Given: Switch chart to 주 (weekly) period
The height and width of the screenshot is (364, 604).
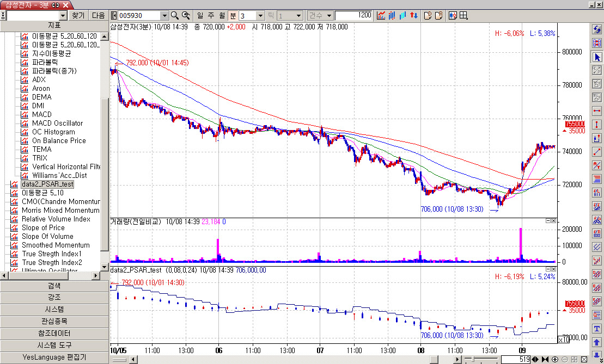Looking at the screenshot, I should point(211,16).
